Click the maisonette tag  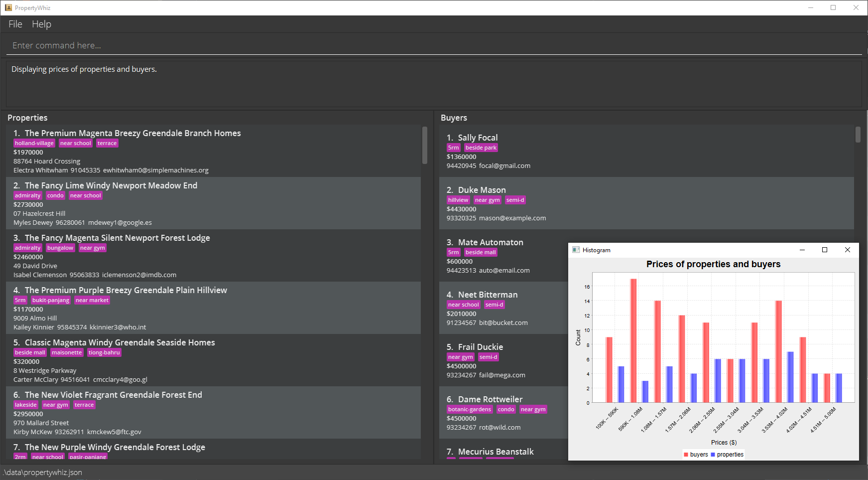tap(67, 352)
